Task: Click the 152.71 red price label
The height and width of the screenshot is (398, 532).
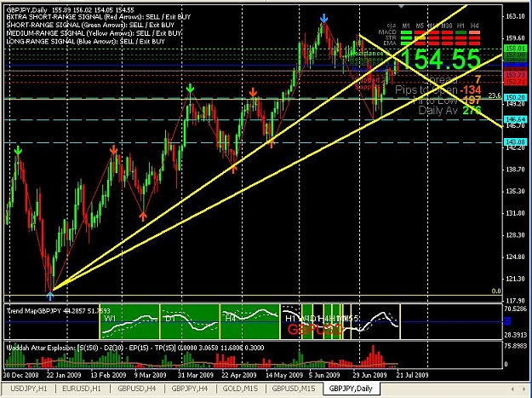Action: click(x=515, y=82)
